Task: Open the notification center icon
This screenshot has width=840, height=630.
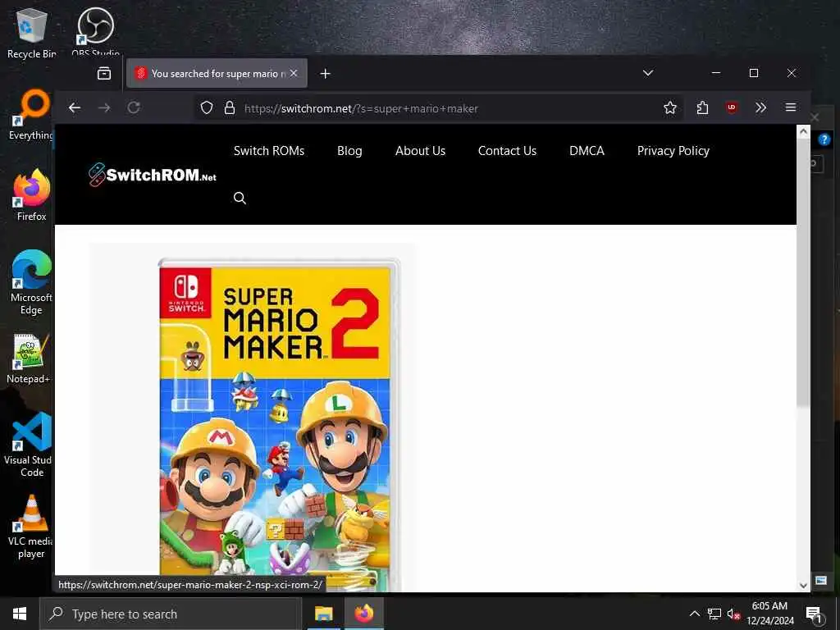Action: pos(814,614)
